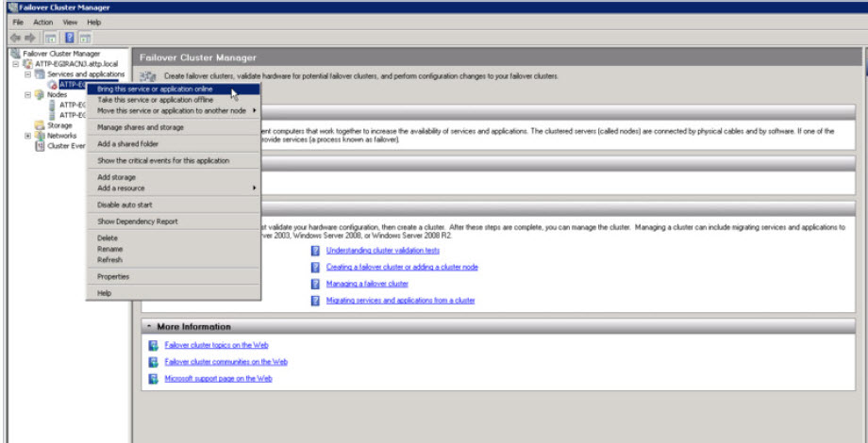
Task: Open Managing a failover cluster link
Action: pos(367,284)
